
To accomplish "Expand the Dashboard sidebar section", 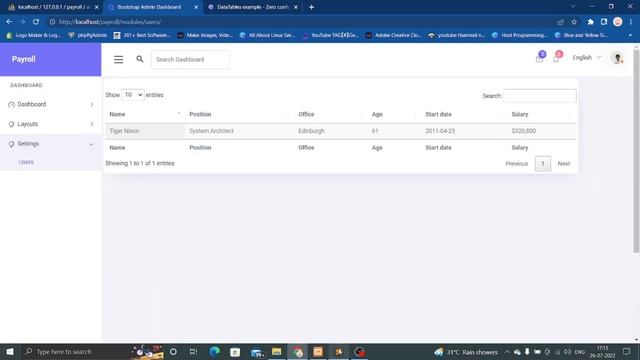I will (92, 105).
